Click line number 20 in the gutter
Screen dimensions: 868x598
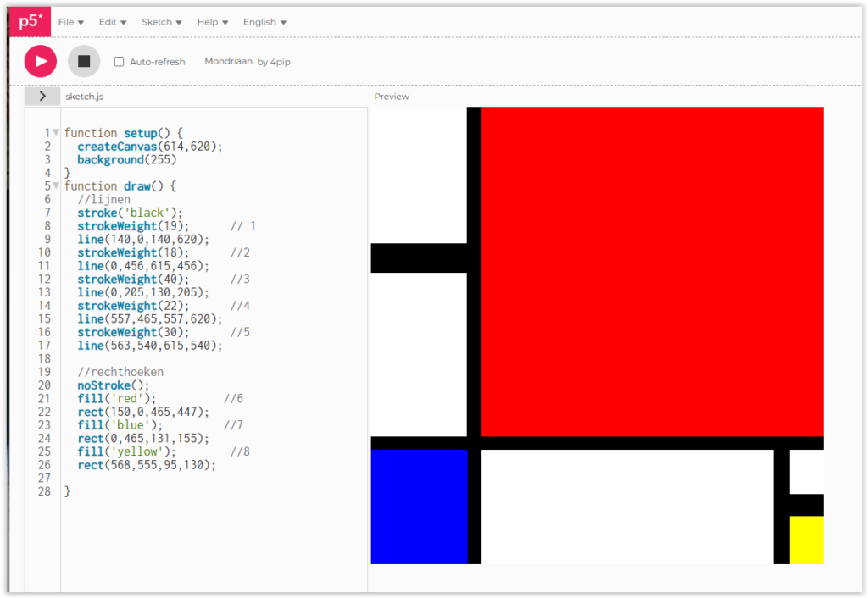tap(44, 385)
